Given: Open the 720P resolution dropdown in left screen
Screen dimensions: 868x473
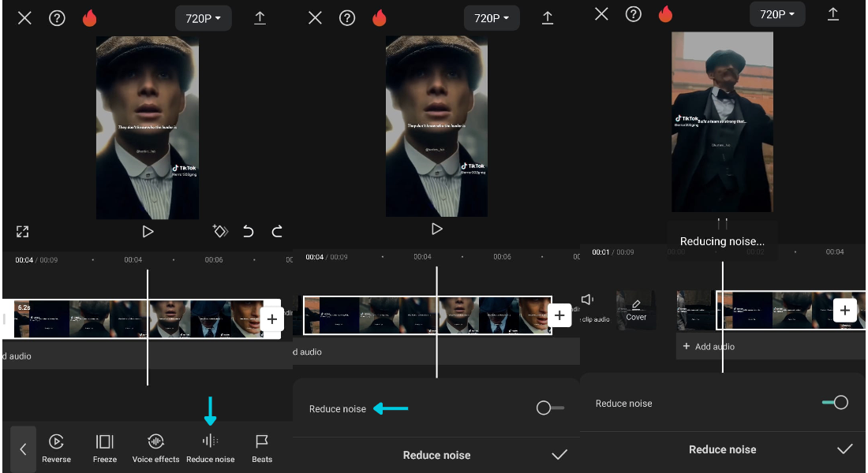Looking at the screenshot, I should (x=203, y=18).
